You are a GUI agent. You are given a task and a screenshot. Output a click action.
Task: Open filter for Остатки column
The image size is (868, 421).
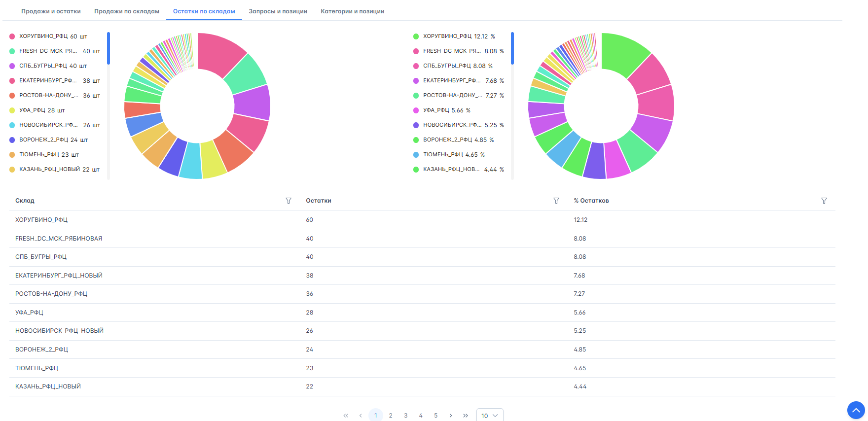click(x=556, y=201)
